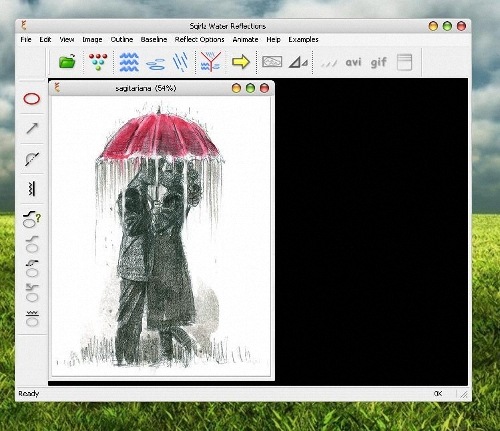Click the diagonal blue rain lines icon
The width and height of the screenshot is (500, 431).
[181, 62]
